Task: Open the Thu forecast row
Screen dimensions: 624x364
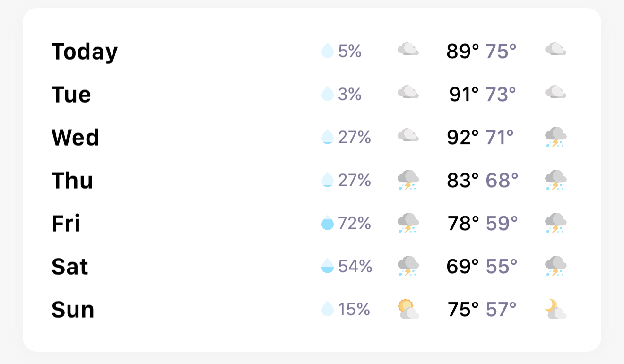Action: pos(72,180)
